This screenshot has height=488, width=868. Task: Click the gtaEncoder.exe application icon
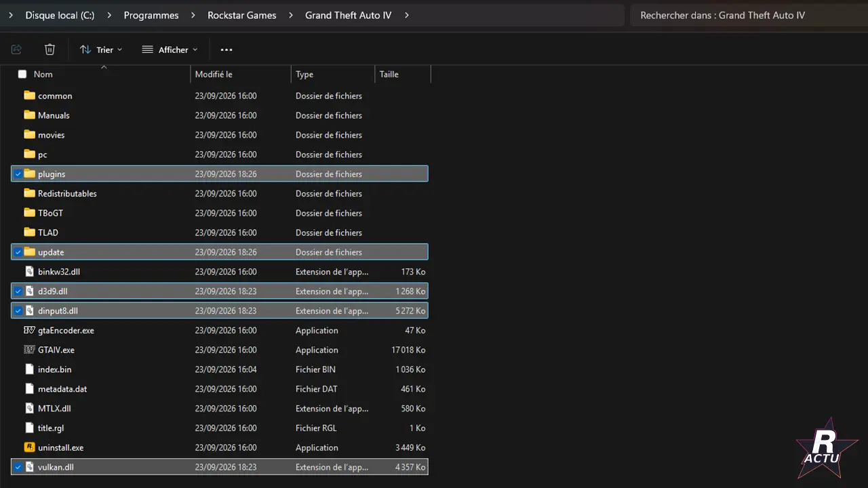click(29, 330)
